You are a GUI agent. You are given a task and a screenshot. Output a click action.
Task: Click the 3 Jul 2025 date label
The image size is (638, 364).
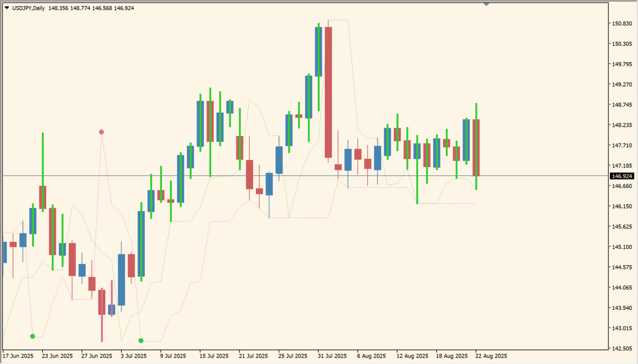pyautogui.click(x=134, y=356)
